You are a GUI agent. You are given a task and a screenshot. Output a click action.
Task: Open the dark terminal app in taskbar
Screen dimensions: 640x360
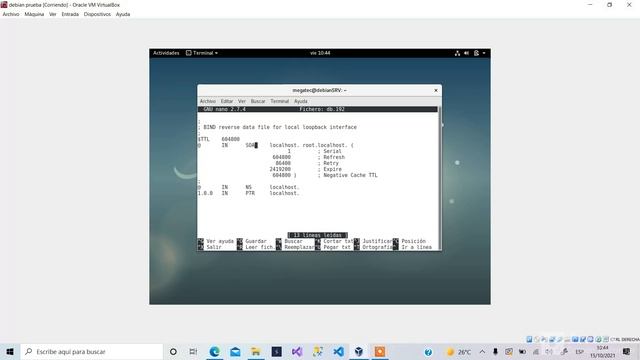tap(276, 351)
